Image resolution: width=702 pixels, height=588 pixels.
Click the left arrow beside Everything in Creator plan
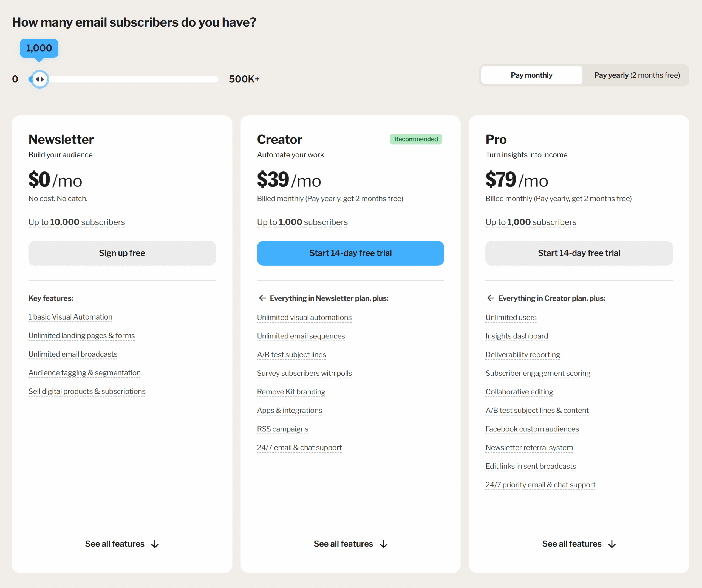(x=491, y=298)
